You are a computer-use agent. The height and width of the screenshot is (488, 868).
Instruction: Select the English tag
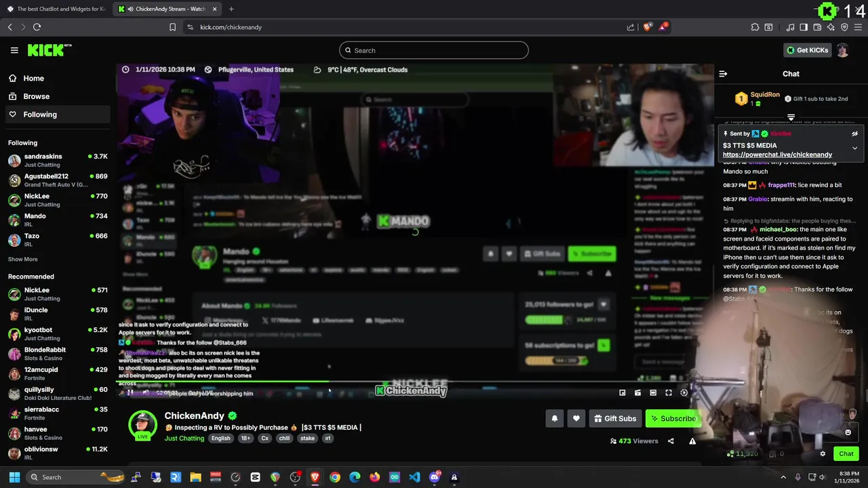tap(220, 439)
